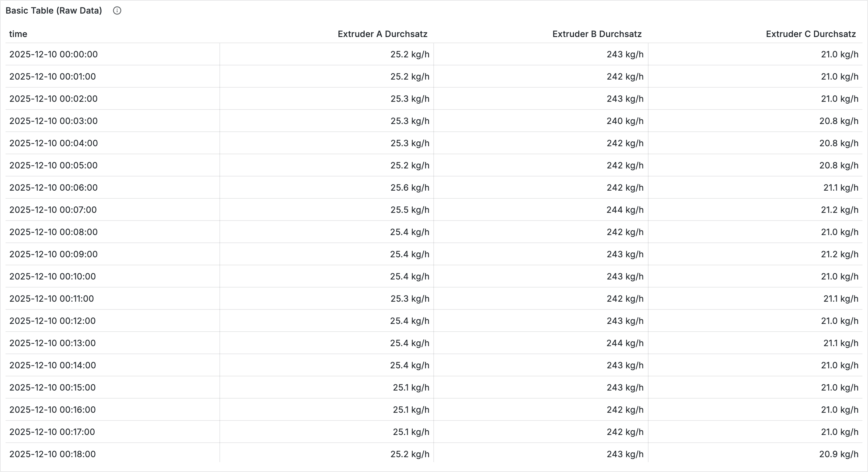Select the 2025-12-10 00:11:00 timestamp cell
This screenshot has height=472, width=868.
coord(51,299)
